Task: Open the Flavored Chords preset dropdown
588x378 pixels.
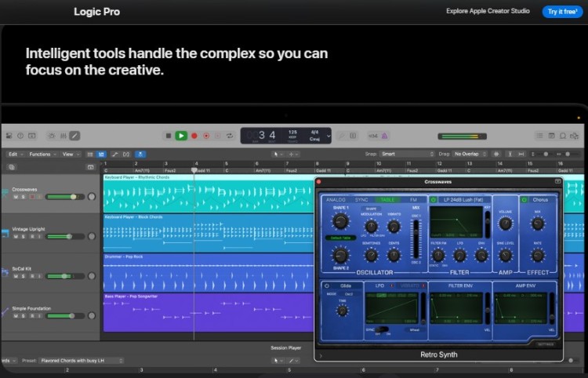Action: click(82, 361)
